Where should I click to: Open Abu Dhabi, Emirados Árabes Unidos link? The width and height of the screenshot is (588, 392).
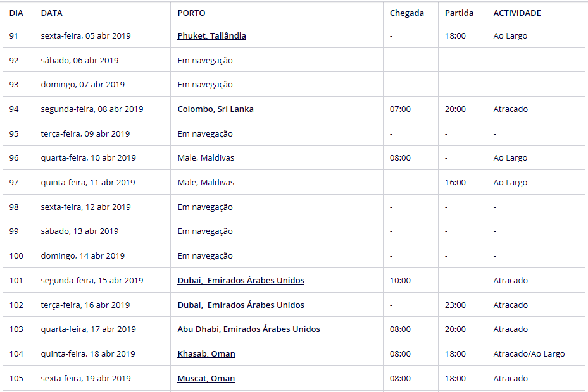pyautogui.click(x=249, y=329)
